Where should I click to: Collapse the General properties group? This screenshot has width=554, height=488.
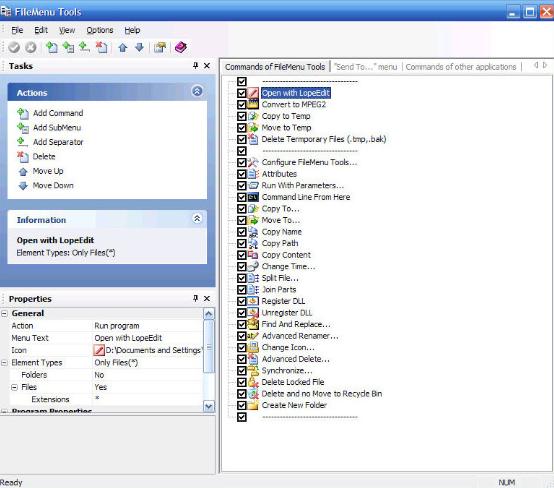tap(4, 313)
